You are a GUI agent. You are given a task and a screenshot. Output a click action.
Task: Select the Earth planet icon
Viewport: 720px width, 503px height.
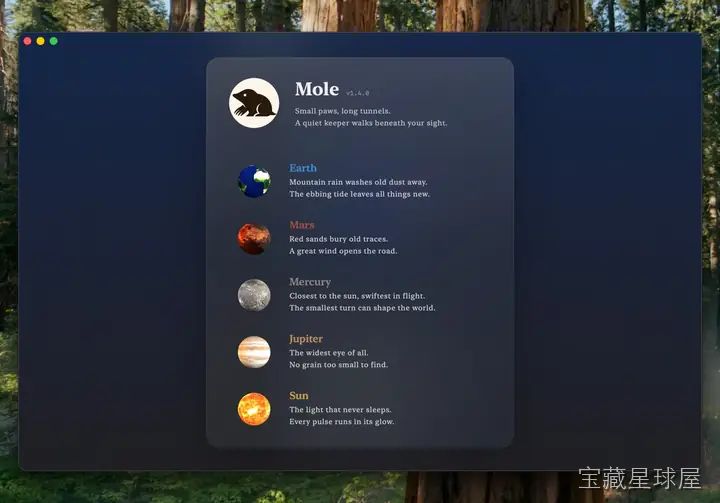[x=254, y=181]
